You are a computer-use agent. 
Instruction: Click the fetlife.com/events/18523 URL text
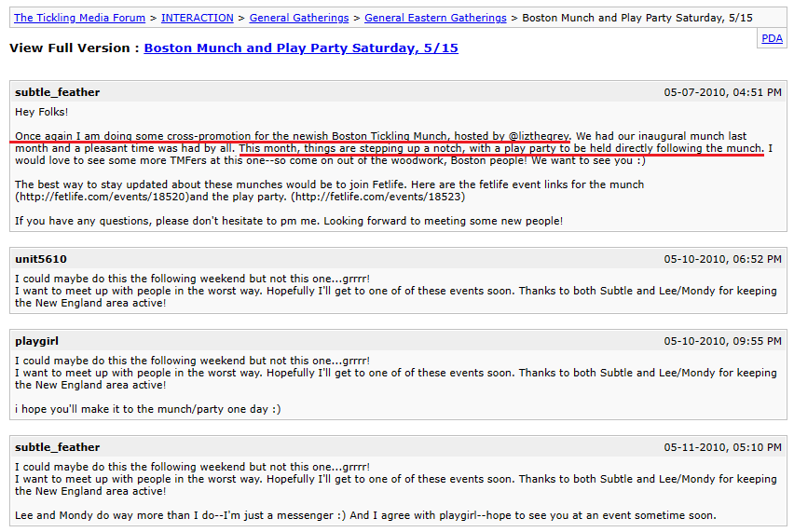[377, 197]
